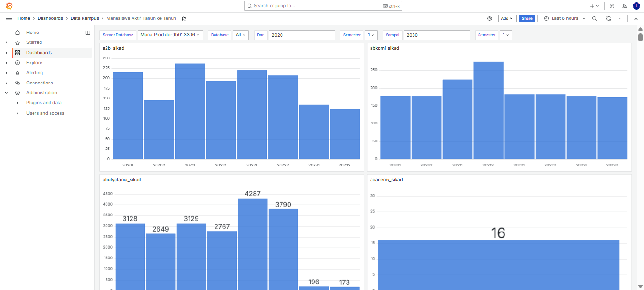The height and width of the screenshot is (290, 644).
Task: Collapse the Administration section arrow
Action: (x=6, y=93)
